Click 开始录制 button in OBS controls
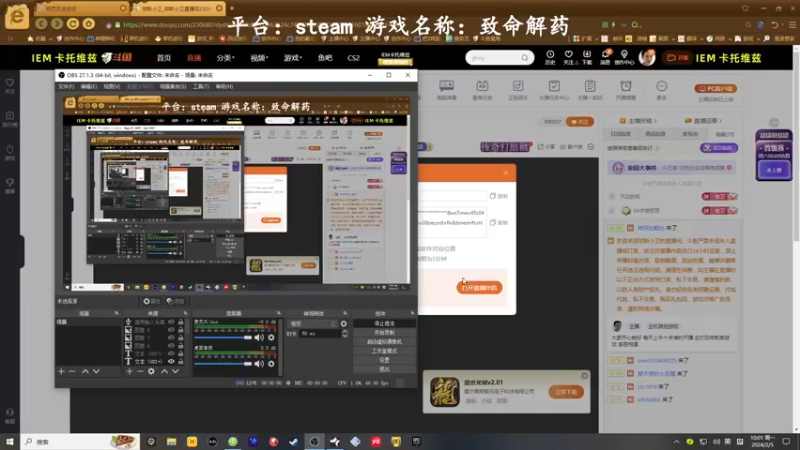The image size is (800, 450). [x=384, y=333]
